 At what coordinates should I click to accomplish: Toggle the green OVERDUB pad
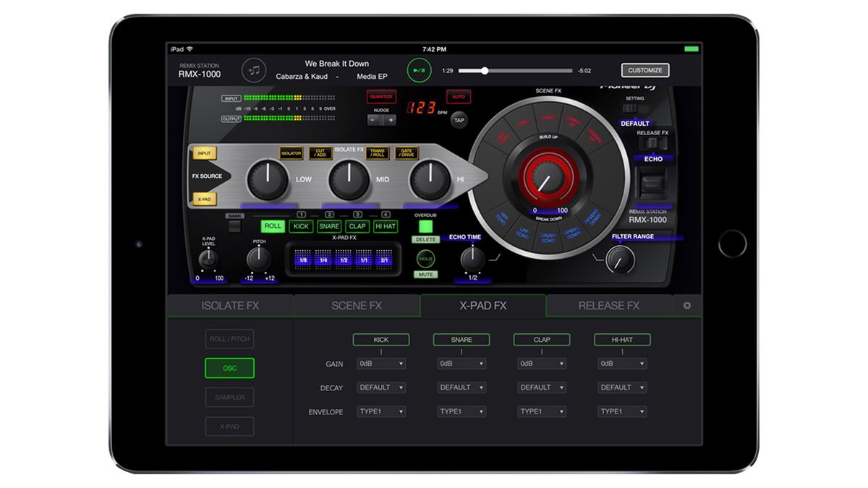[425, 226]
